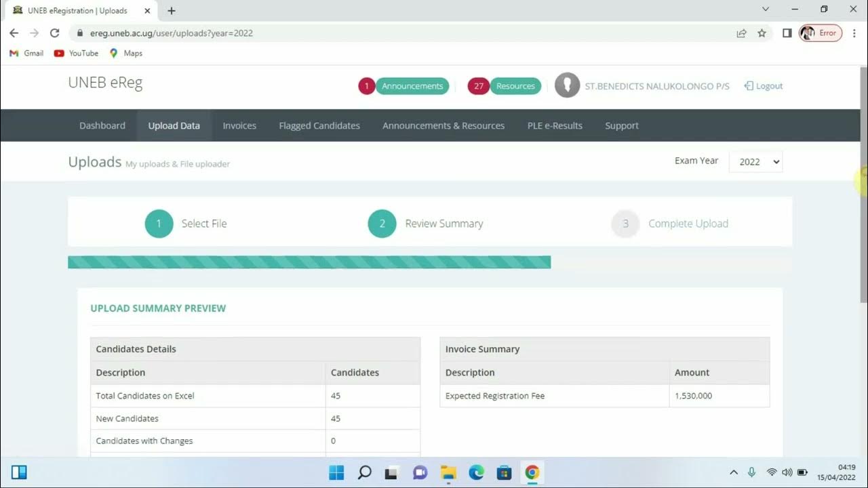868x488 pixels.
Task: Open File Explorer from the taskbar
Action: (x=448, y=472)
